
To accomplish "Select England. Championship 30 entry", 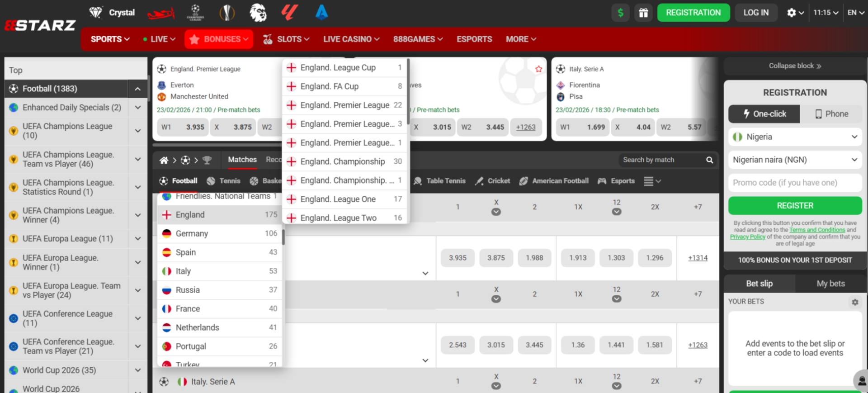I will tap(345, 161).
